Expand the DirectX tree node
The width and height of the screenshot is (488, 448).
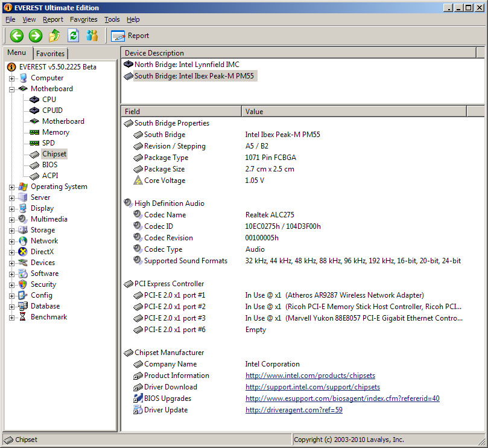pyautogui.click(x=11, y=252)
